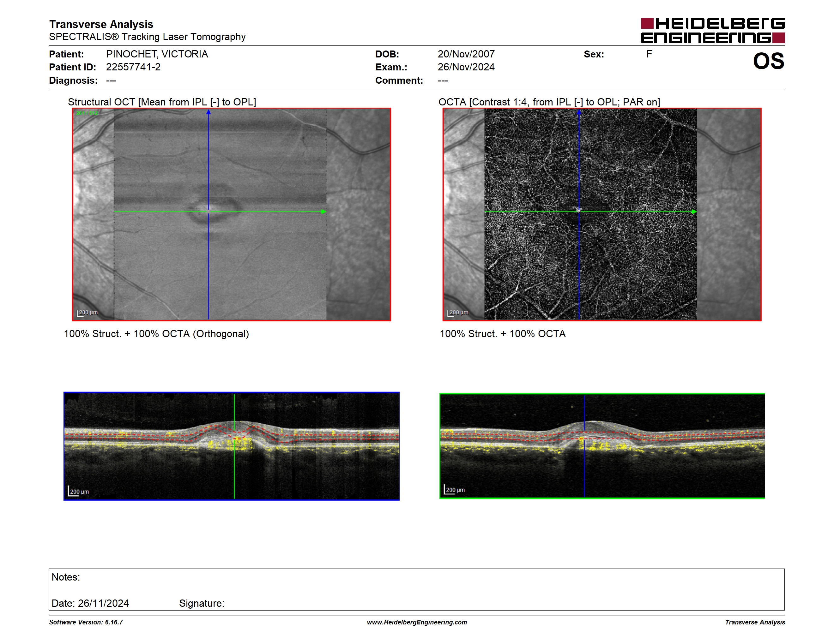This screenshot has height=644, width=834.
Task: Click the green arrowhead on the OCTA image
Action: 694,212
